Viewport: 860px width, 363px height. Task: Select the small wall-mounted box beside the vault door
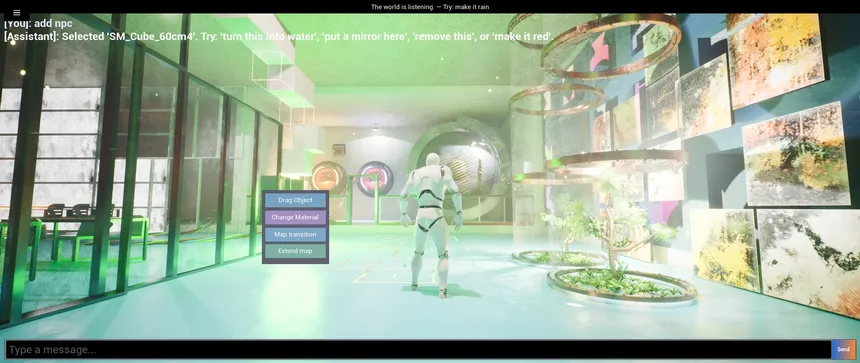pyautogui.click(x=339, y=149)
